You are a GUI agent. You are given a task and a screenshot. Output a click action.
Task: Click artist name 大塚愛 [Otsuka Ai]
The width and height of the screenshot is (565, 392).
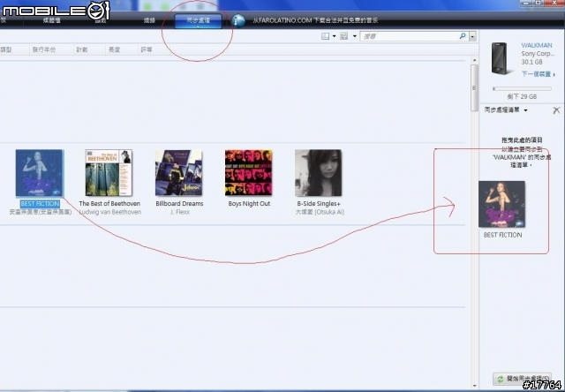pyautogui.click(x=320, y=212)
